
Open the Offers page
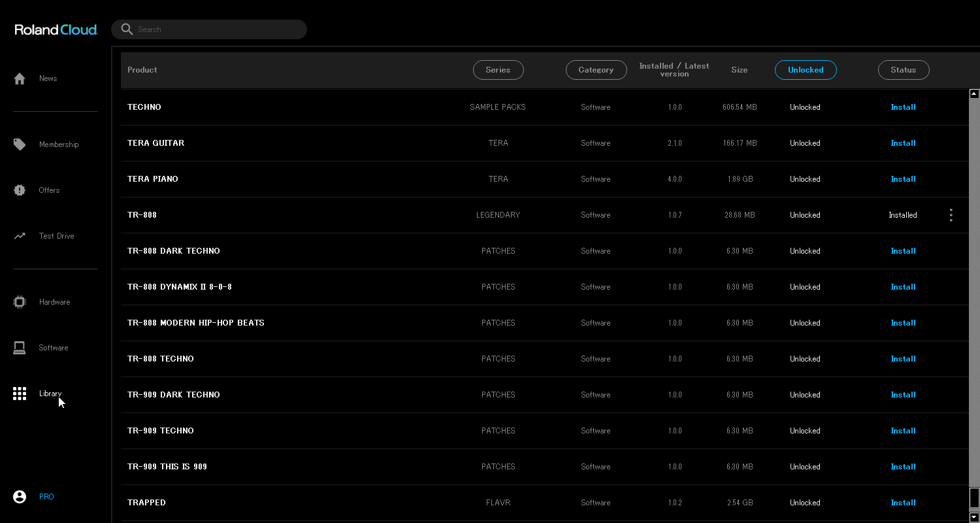49,190
